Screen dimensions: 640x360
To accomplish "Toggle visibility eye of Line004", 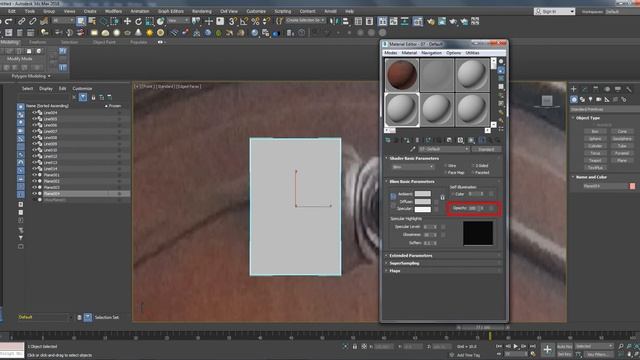I will click(x=34, y=113).
